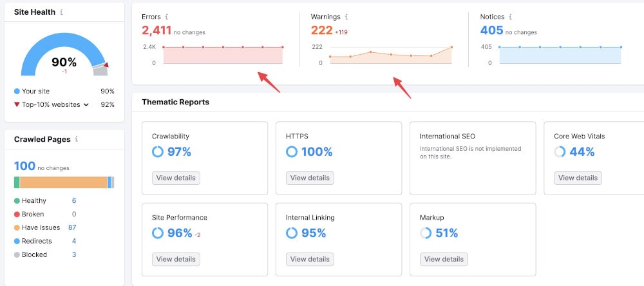Click the Thematic Reports heading
This screenshot has height=286, width=644.
pos(175,102)
